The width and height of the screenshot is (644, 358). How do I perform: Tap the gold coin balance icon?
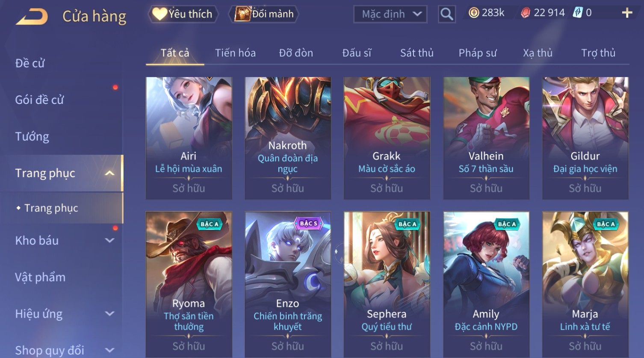pos(473,13)
